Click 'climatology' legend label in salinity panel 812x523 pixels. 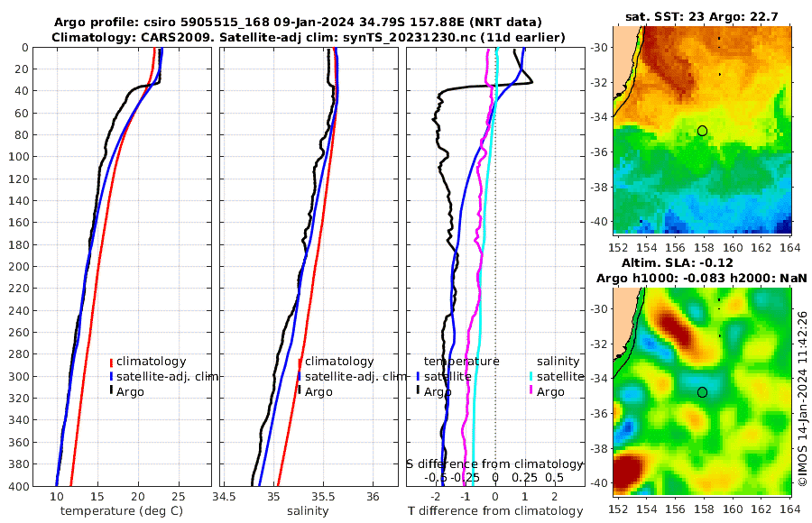click(x=339, y=362)
